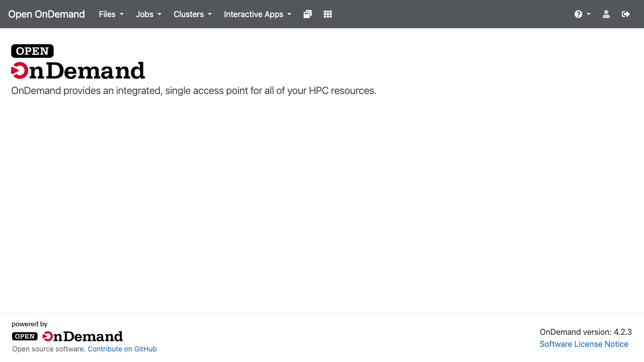
Task: Click the OnDemand version: 4.2.3 text
Action: point(586,332)
